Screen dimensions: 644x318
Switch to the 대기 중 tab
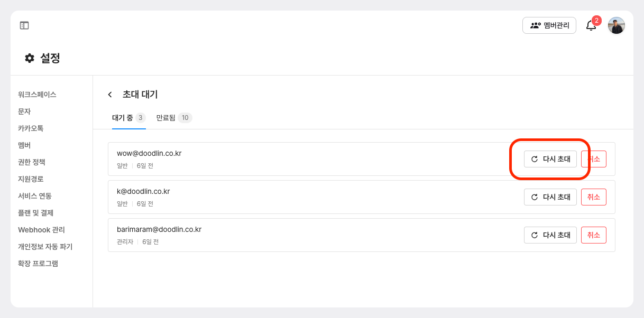(128, 118)
